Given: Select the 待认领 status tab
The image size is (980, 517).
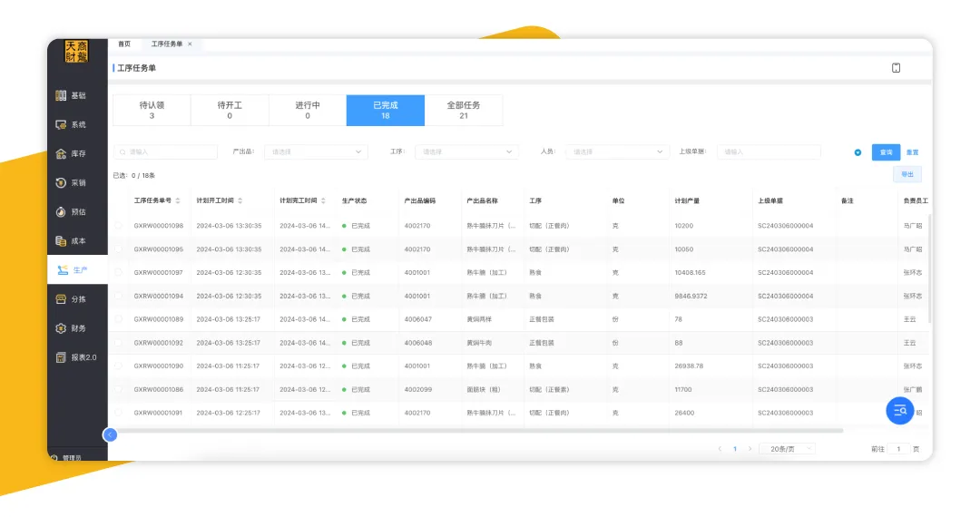Looking at the screenshot, I should pyautogui.click(x=152, y=111).
